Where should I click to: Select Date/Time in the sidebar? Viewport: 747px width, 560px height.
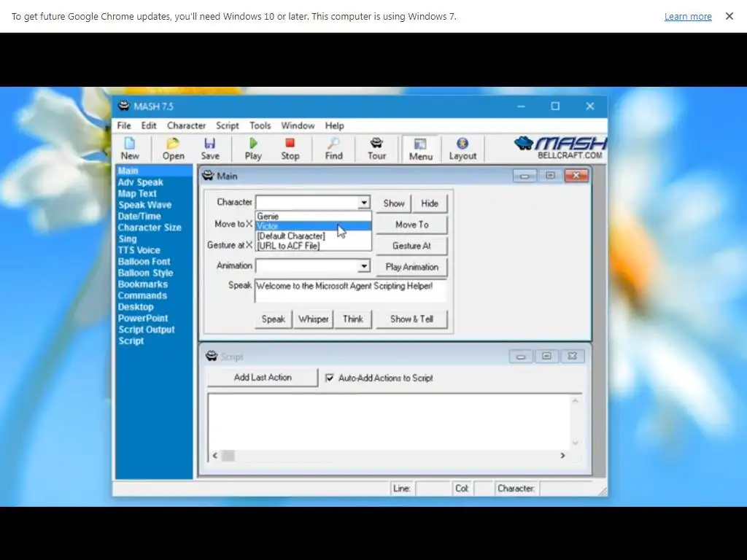click(x=139, y=216)
